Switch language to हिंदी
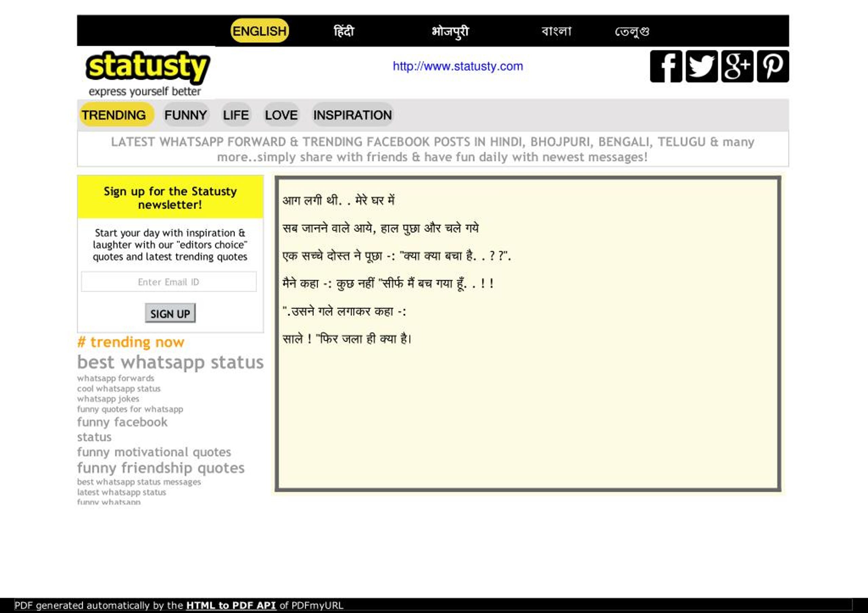 pyautogui.click(x=344, y=31)
